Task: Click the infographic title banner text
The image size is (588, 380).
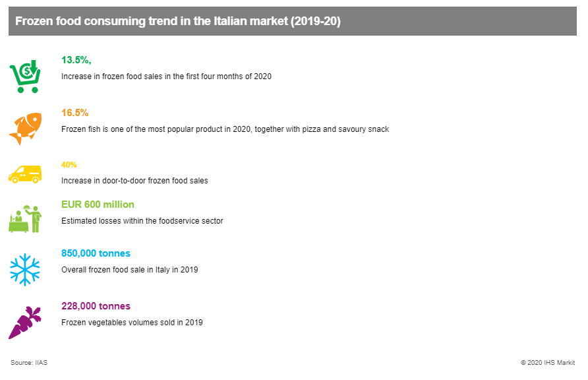Action: point(178,21)
